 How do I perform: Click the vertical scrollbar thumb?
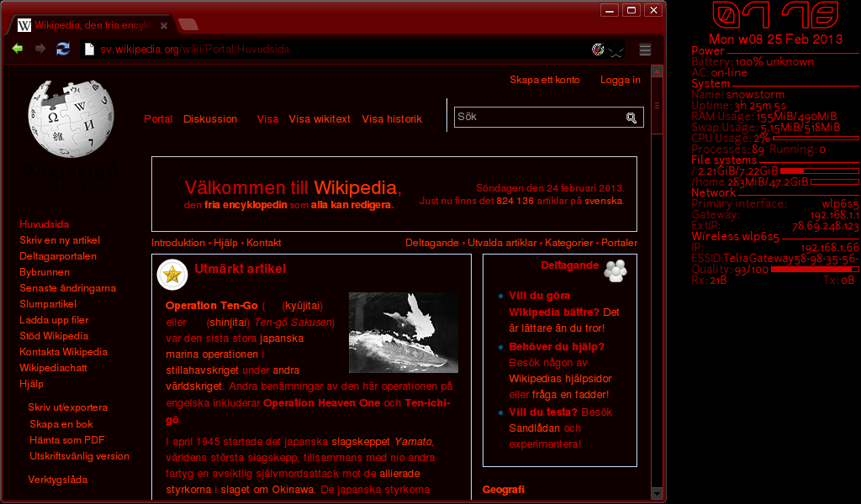point(657,105)
